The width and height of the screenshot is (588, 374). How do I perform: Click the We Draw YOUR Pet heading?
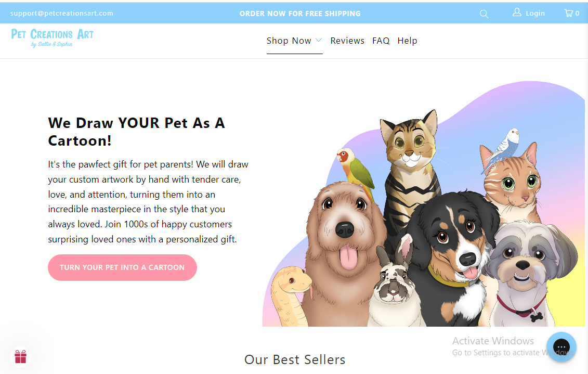[x=137, y=131]
